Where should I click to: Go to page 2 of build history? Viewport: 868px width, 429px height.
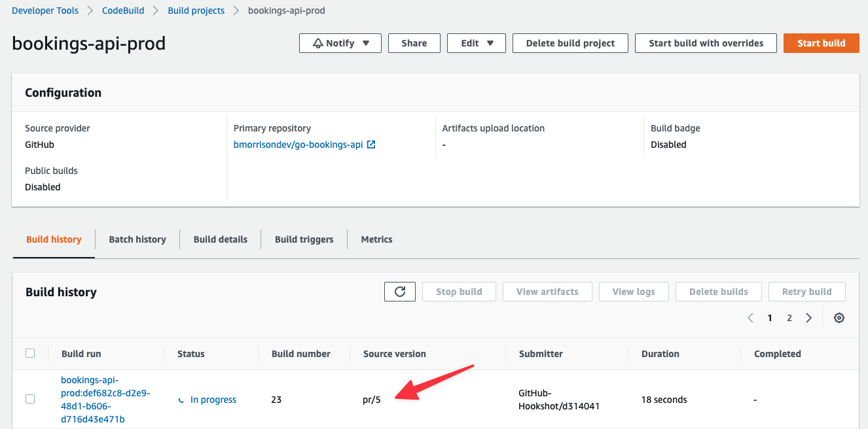(789, 318)
